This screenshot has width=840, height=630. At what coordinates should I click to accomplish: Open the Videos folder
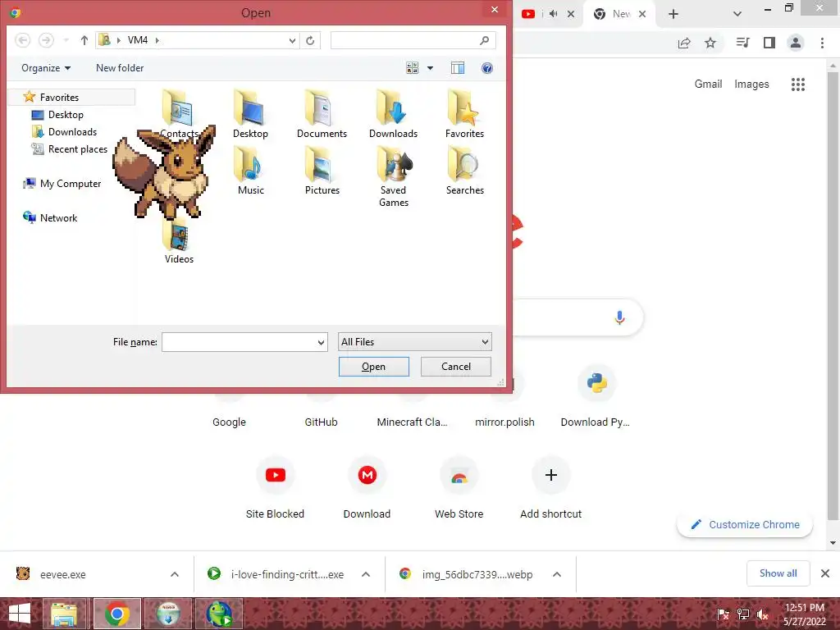click(x=179, y=241)
